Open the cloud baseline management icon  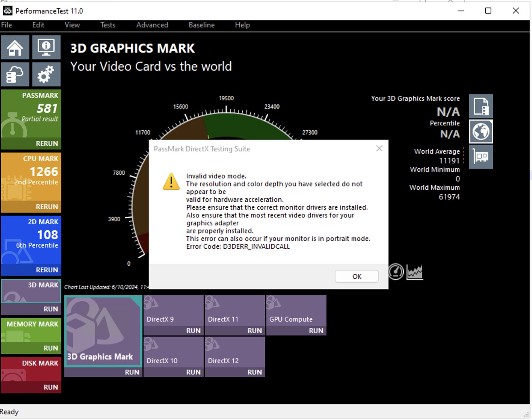click(x=15, y=74)
